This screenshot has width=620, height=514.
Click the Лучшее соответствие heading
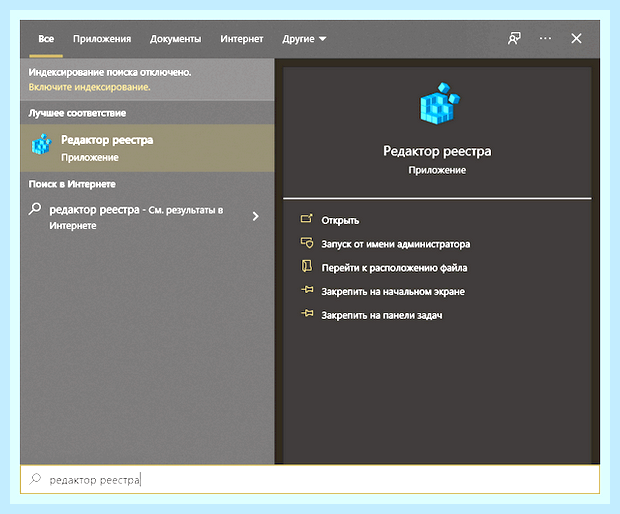click(x=77, y=113)
